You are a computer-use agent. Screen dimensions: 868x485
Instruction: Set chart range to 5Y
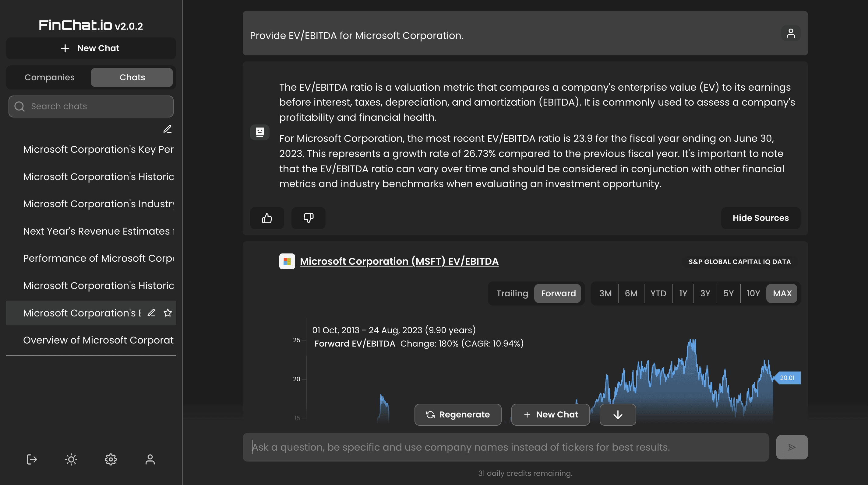pyautogui.click(x=728, y=294)
